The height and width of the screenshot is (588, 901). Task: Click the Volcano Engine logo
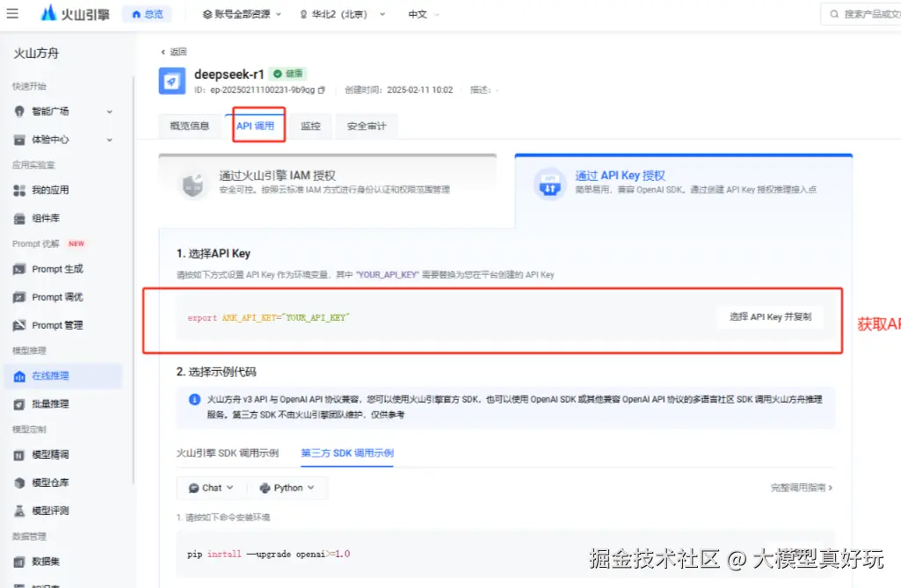coord(76,14)
